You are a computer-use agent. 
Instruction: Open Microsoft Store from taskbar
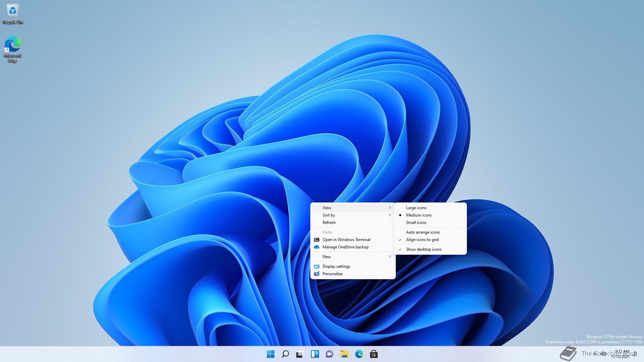pos(374,354)
